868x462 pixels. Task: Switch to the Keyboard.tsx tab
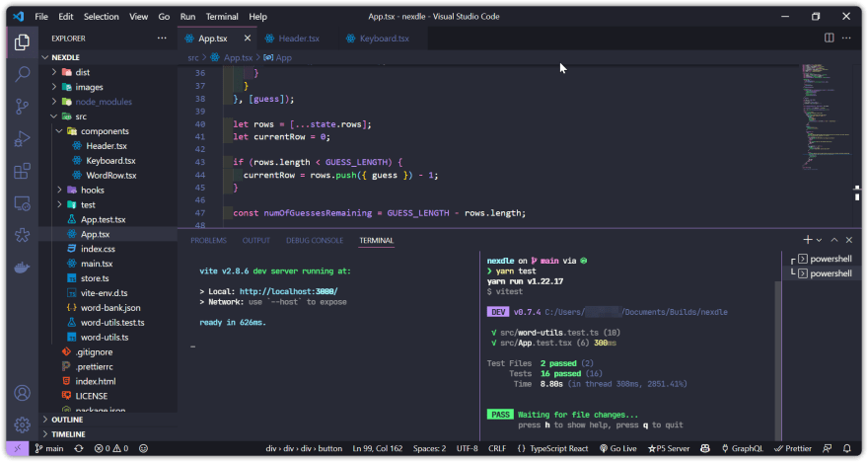click(384, 38)
